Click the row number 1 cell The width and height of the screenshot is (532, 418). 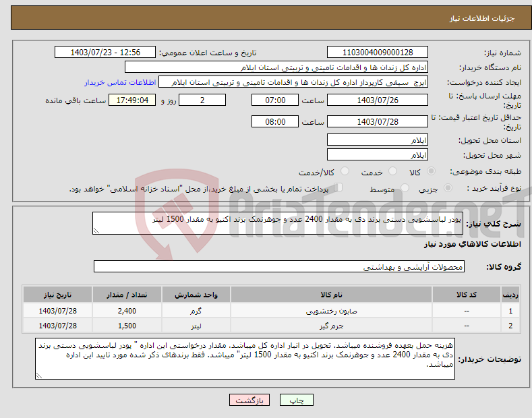tap(510, 311)
